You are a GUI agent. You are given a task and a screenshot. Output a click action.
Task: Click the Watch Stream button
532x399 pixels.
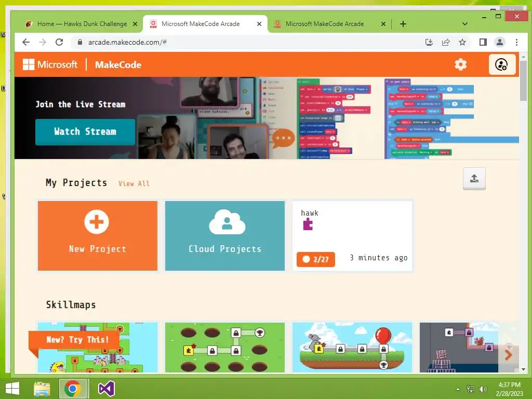(x=85, y=131)
